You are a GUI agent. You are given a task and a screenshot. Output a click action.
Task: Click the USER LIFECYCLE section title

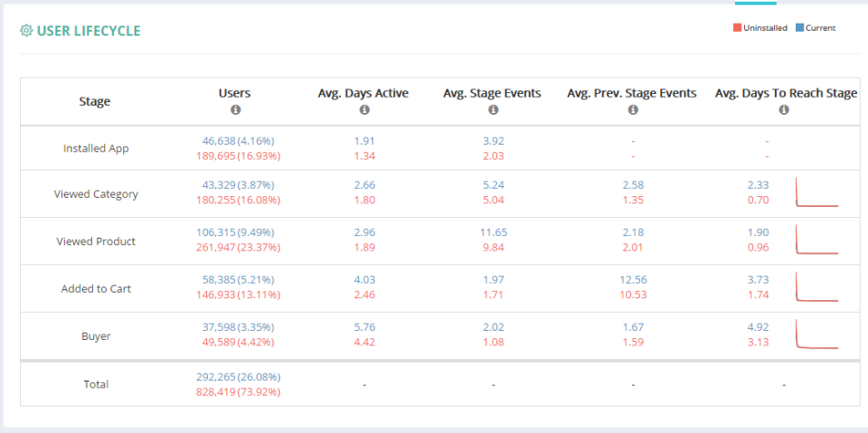point(89,31)
